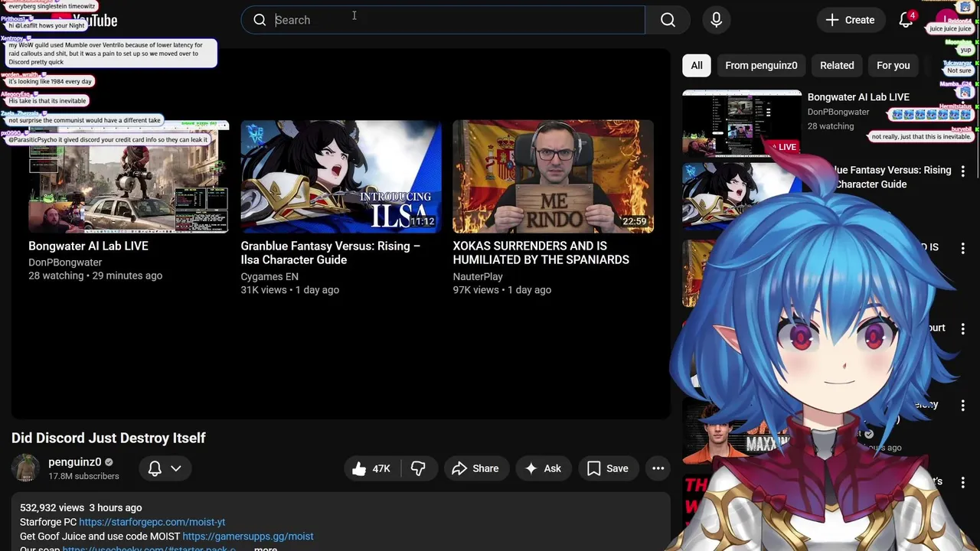Image resolution: width=980 pixels, height=551 pixels.
Task: Open Granblue Ilsa Character Guide thumbnail
Action: (341, 176)
